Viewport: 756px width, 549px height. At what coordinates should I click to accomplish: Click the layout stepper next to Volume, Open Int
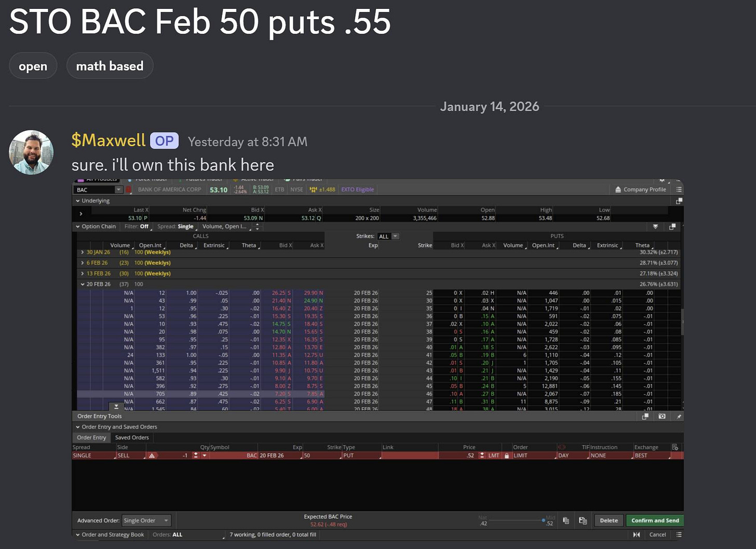[x=256, y=226]
